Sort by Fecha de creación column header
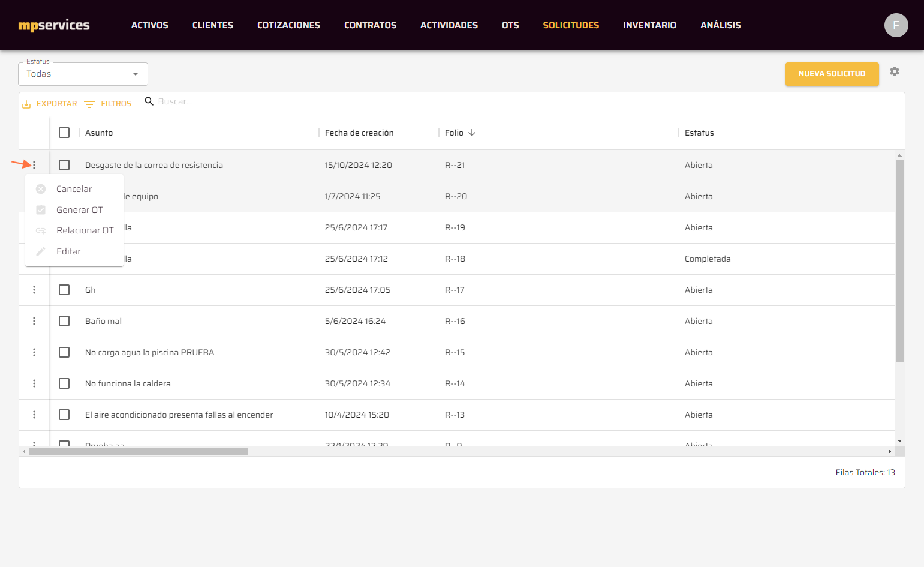Viewport: 924px width, 567px height. (x=359, y=133)
